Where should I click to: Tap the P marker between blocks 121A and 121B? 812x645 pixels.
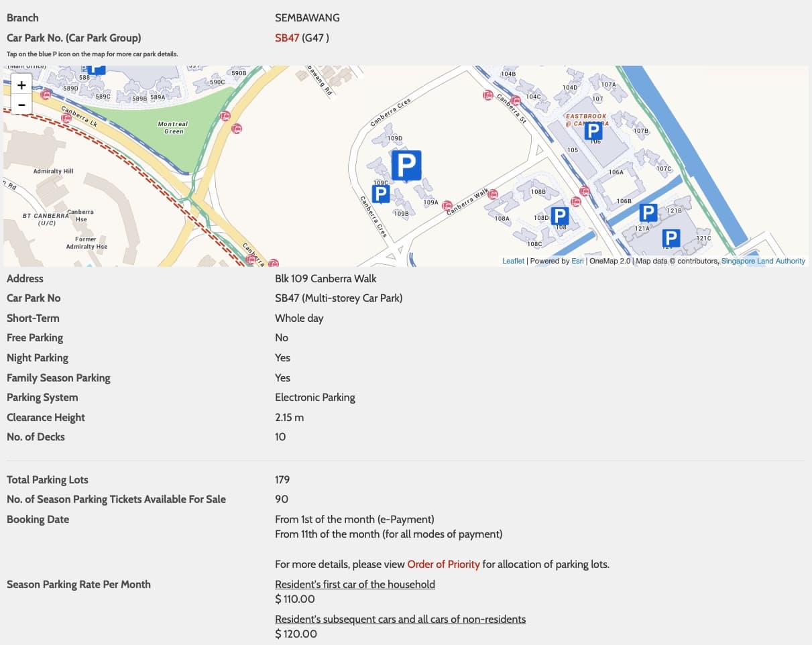(x=648, y=213)
